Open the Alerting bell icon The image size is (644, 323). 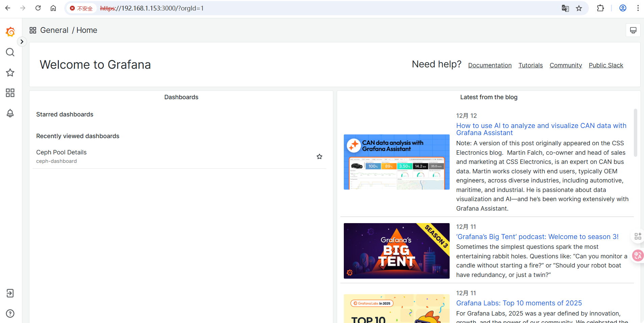coord(10,113)
